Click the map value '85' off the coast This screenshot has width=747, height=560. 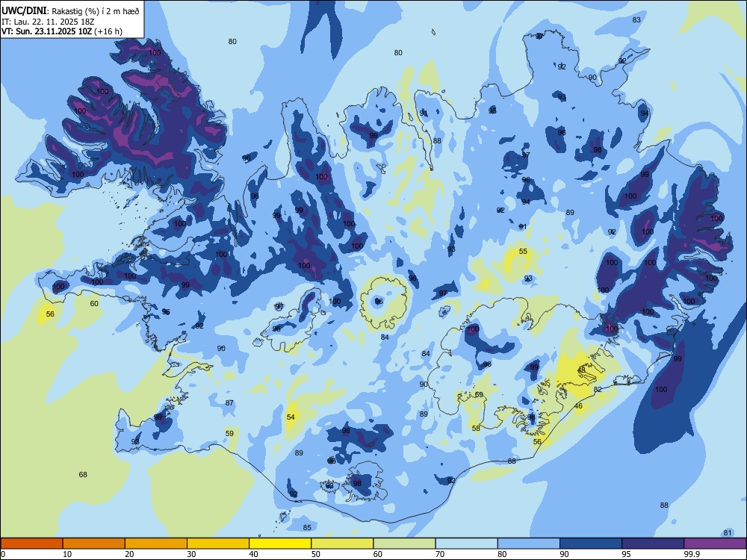pyautogui.click(x=307, y=528)
